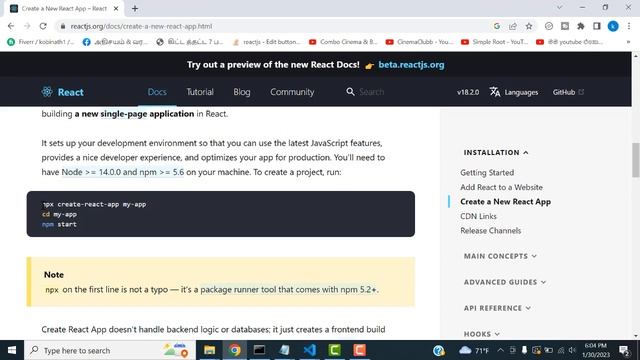Open the extensions puzzle icon
The width and height of the screenshot is (640, 360).
580,26
